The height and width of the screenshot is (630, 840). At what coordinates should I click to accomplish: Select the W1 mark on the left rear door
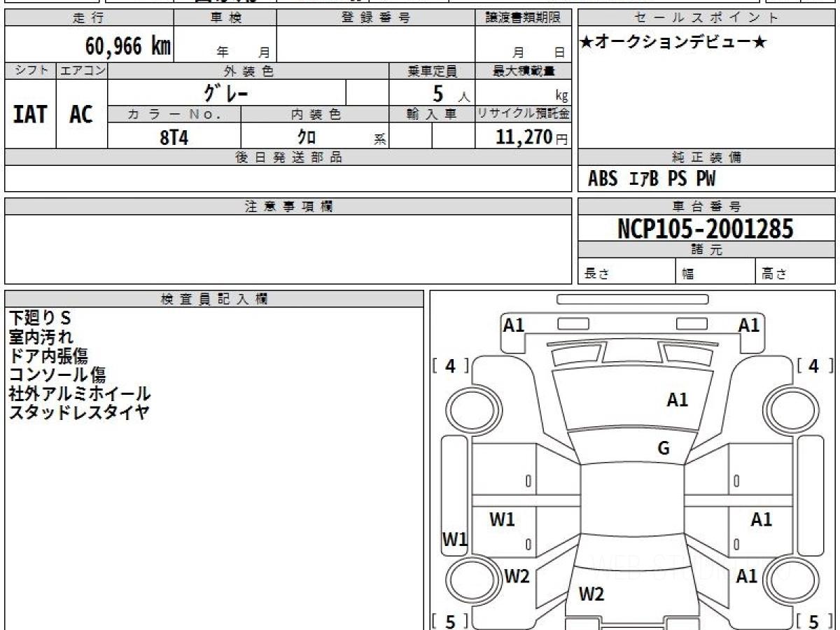click(x=502, y=519)
